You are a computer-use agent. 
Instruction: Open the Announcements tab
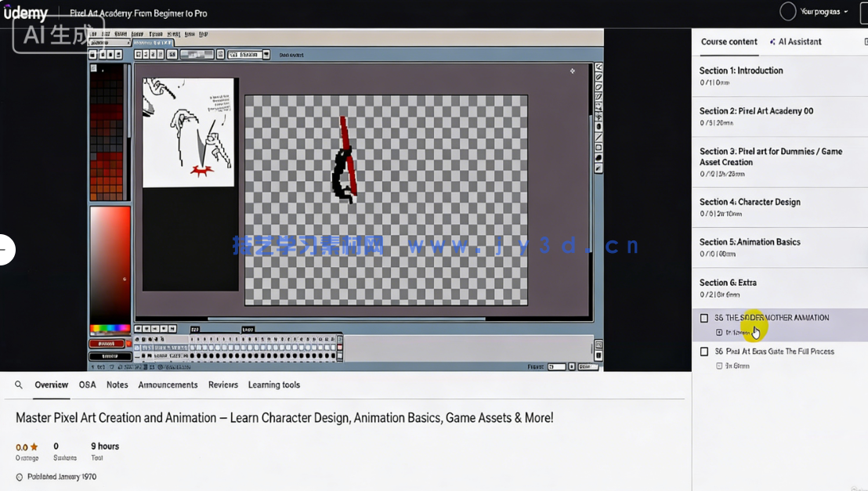coord(168,384)
